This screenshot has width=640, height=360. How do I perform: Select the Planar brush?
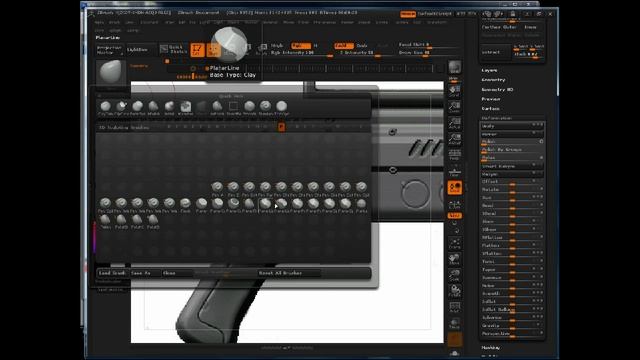[x=201, y=205]
